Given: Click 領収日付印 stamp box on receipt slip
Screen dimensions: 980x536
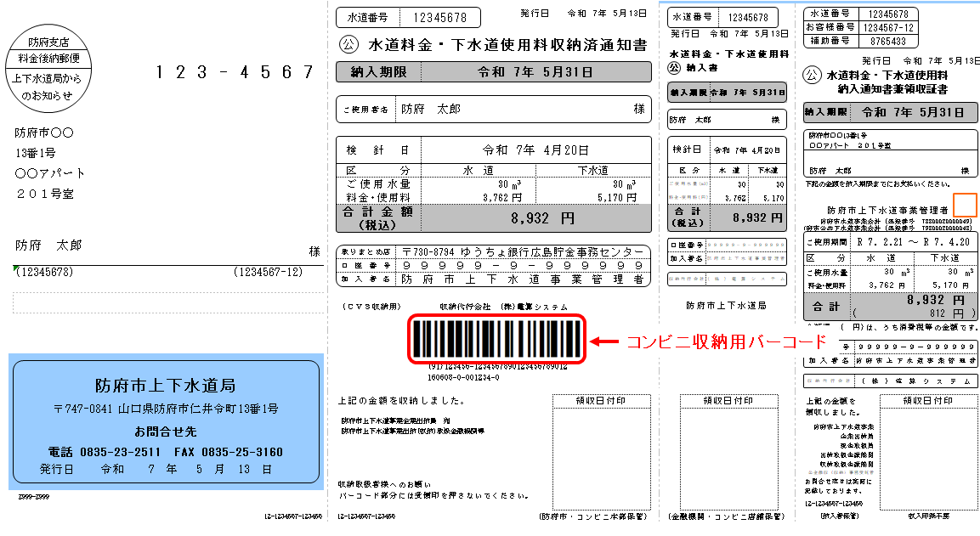Looking at the screenshot, I should (x=928, y=452).
